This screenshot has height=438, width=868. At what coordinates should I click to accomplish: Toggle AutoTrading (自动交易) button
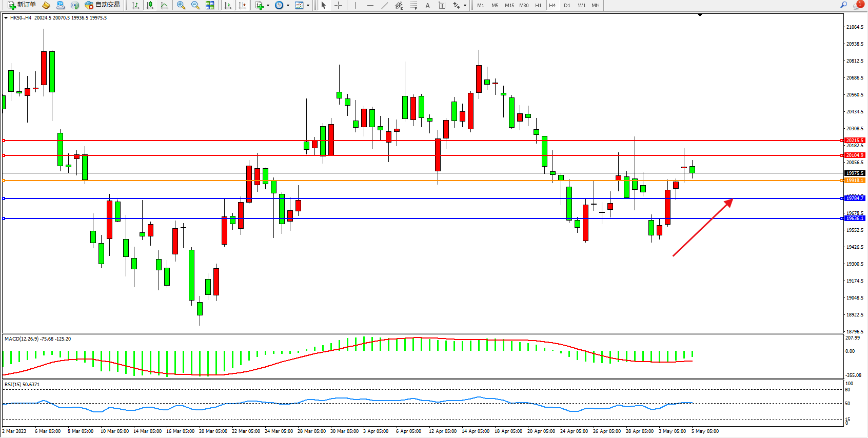click(102, 5)
